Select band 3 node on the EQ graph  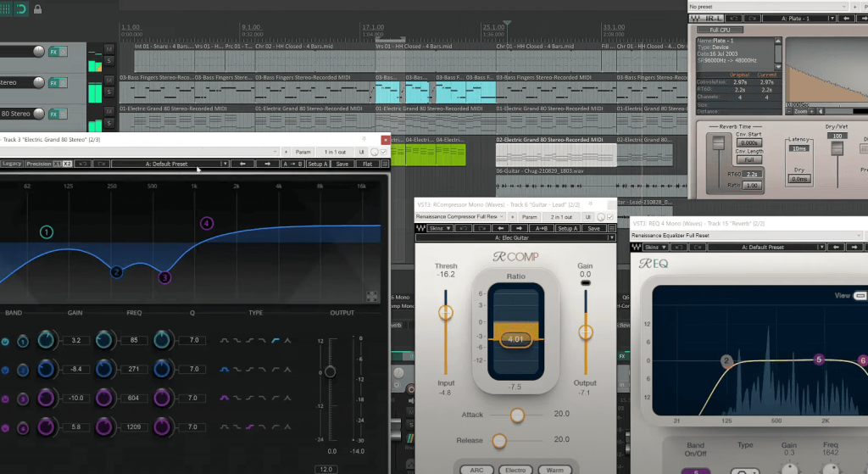164,277
